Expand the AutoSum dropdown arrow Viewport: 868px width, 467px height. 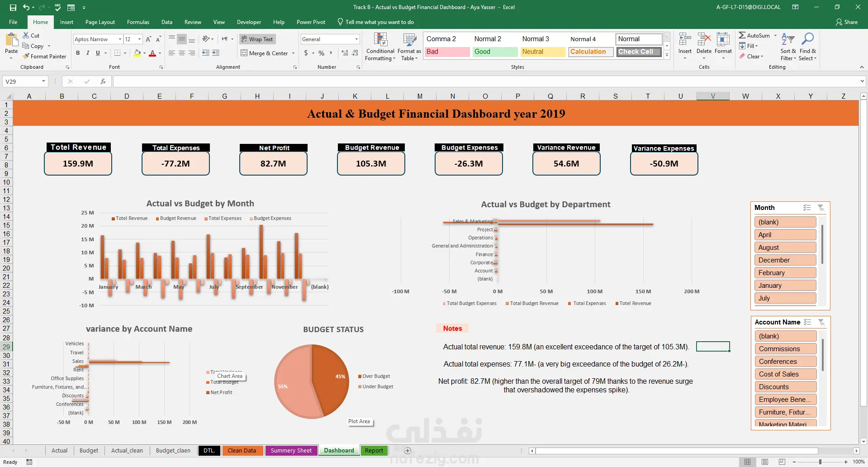coord(775,35)
